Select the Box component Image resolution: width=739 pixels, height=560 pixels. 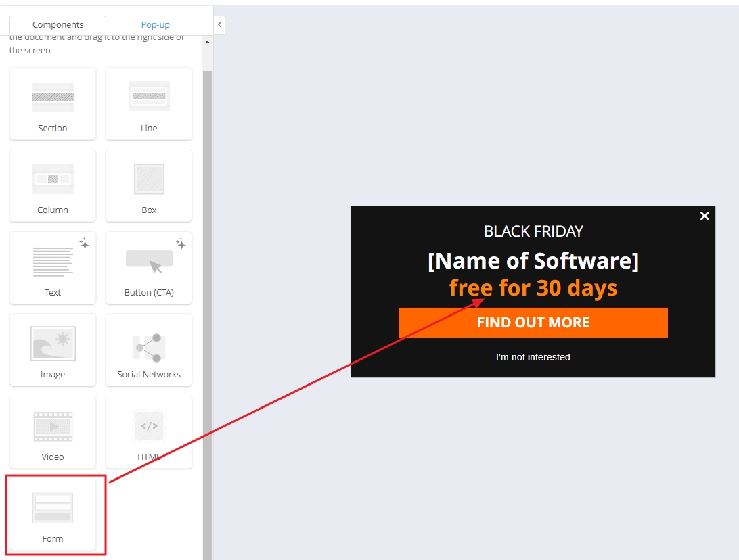point(149,185)
